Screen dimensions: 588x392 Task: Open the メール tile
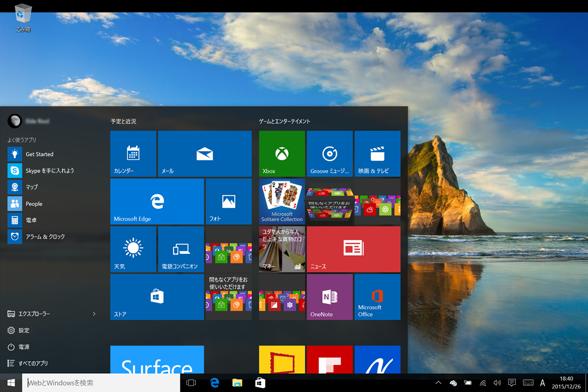pos(205,153)
